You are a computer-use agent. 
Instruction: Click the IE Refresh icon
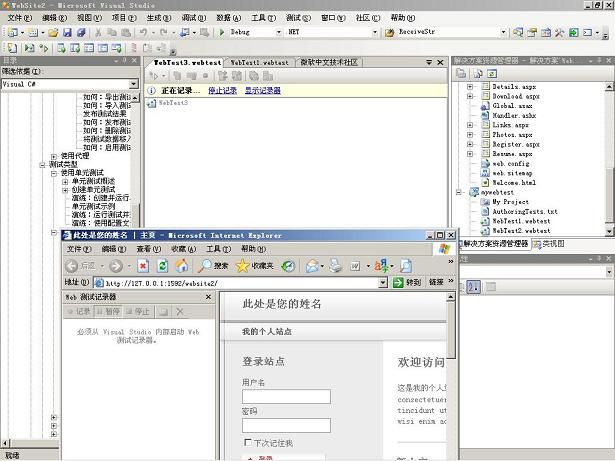162,266
